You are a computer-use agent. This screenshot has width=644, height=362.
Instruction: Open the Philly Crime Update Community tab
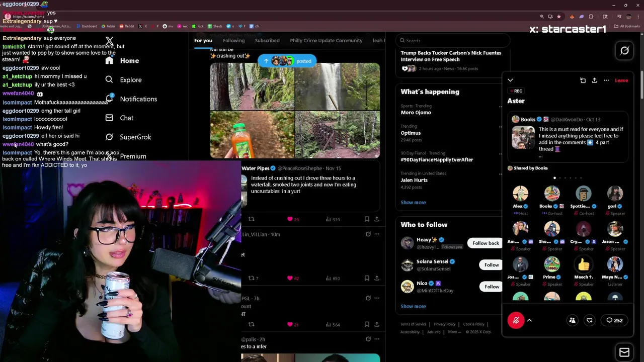pos(326,41)
